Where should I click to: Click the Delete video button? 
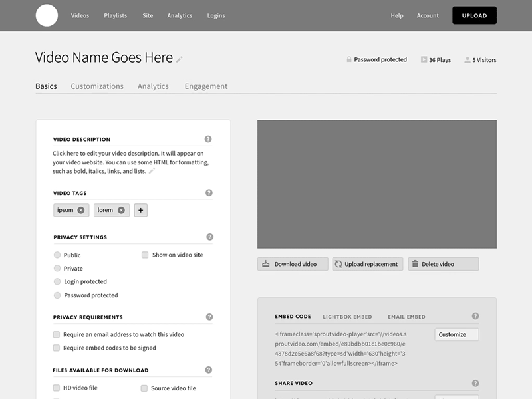tap(444, 264)
